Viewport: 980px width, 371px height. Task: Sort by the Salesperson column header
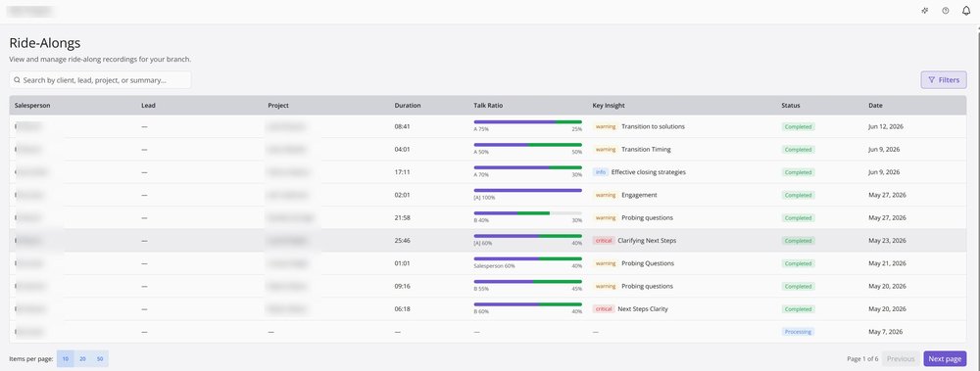32,106
